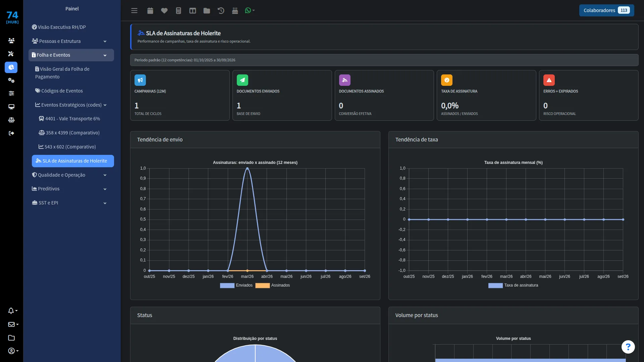The image size is (644, 362).
Task: Open the mail envelope dropdown
Action: click(x=13, y=324)
